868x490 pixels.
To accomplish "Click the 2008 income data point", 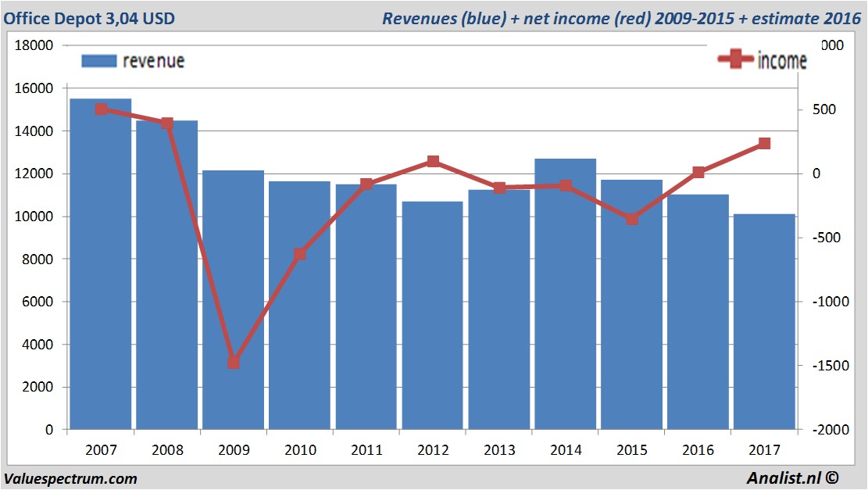I will [167, 123].
